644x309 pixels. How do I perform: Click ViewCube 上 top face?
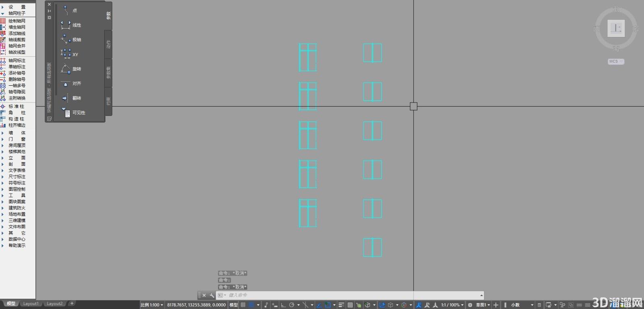click(x=616, y=28)
